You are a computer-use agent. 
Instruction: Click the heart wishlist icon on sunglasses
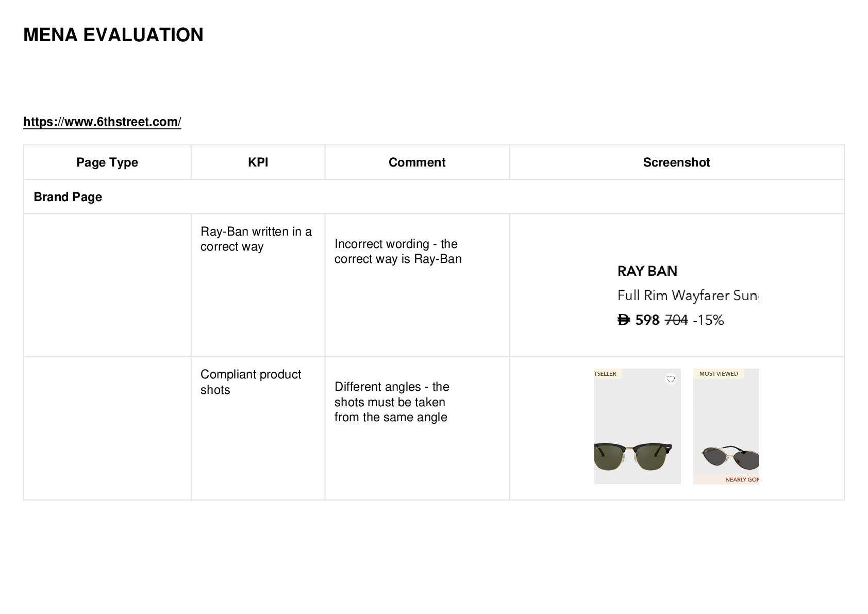pyautogui.click(x=671, y=379)
